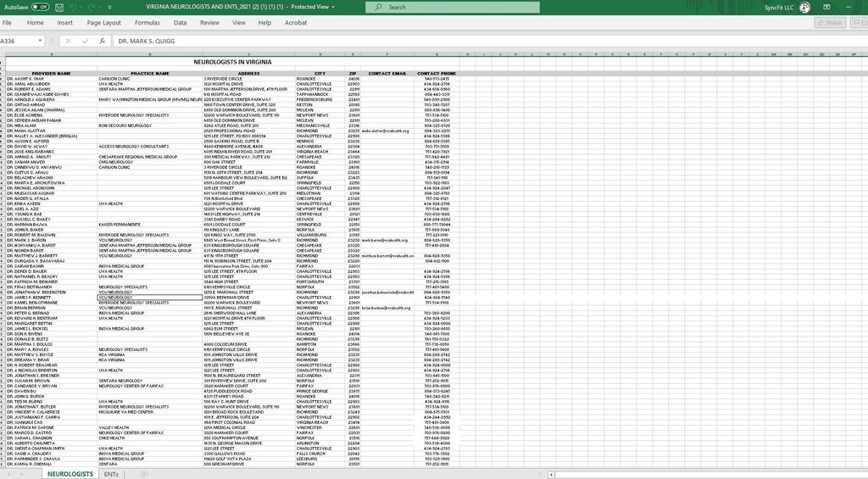Select the city cell PRINCE GEORGE
This screenshot has width=868, height=479.
[320, 391]
